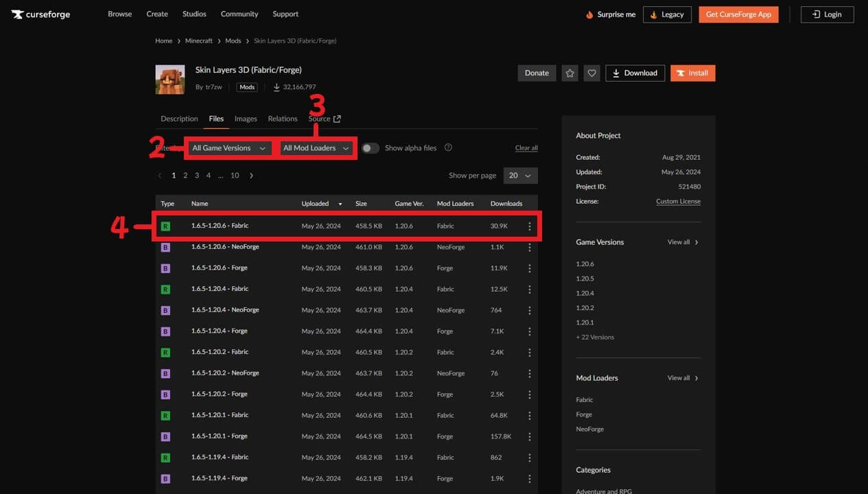Switch to the Description tab
Image resolution: width=868 pixels, height=494 pixels.
tap(179, 119)
